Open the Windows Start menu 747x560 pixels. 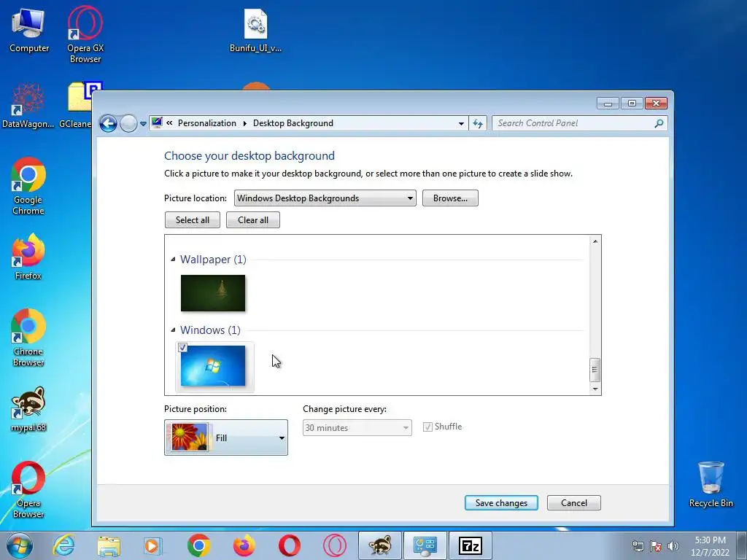click(x=20, y=545)
